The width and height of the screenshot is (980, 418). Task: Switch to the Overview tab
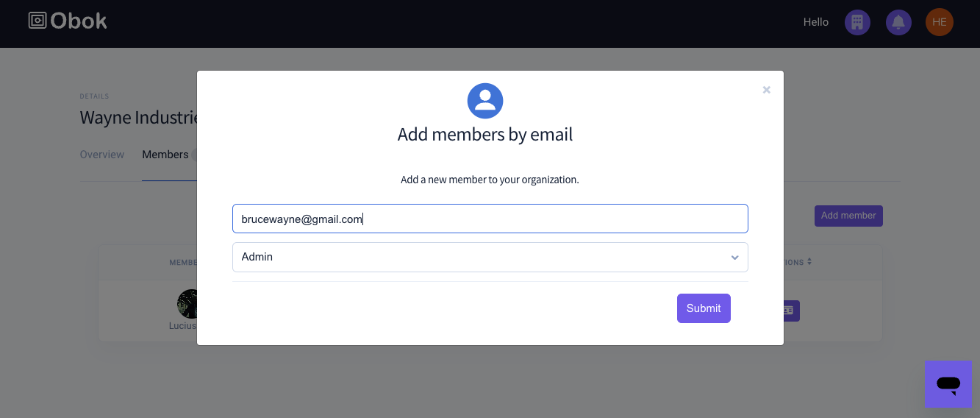tap(102, 155)
